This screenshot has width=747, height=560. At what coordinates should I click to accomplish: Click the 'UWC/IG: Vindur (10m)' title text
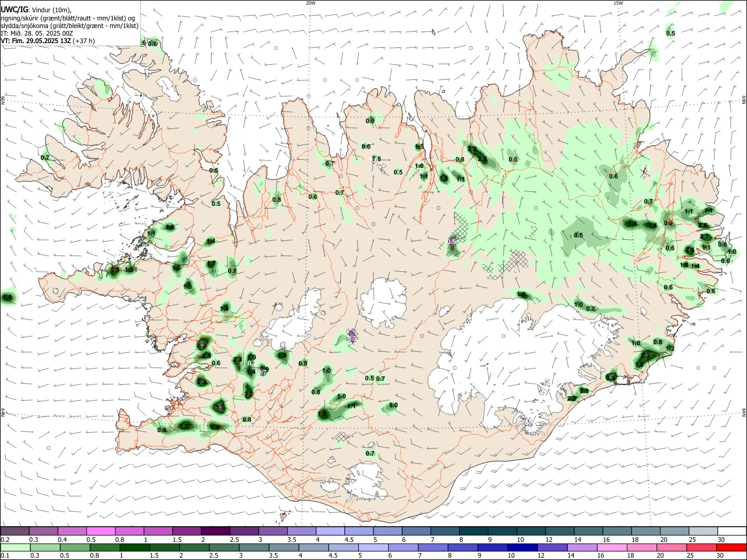click(x=36, y=10)
